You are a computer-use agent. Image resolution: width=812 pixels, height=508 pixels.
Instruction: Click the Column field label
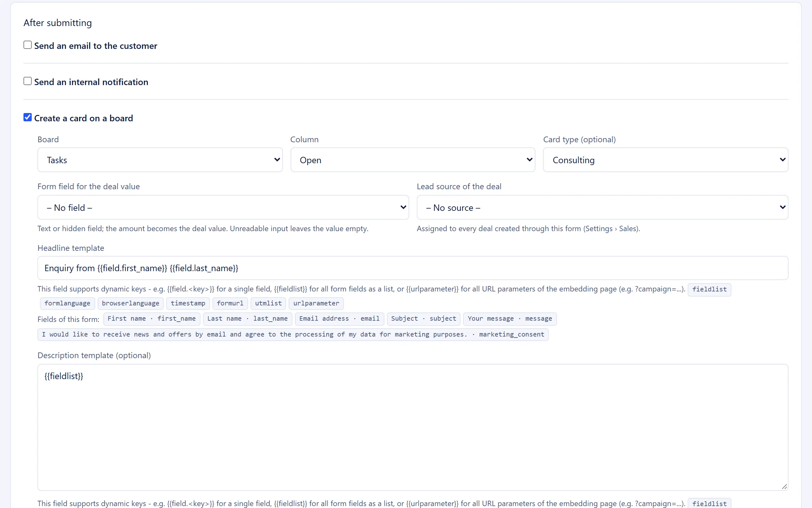304,139
